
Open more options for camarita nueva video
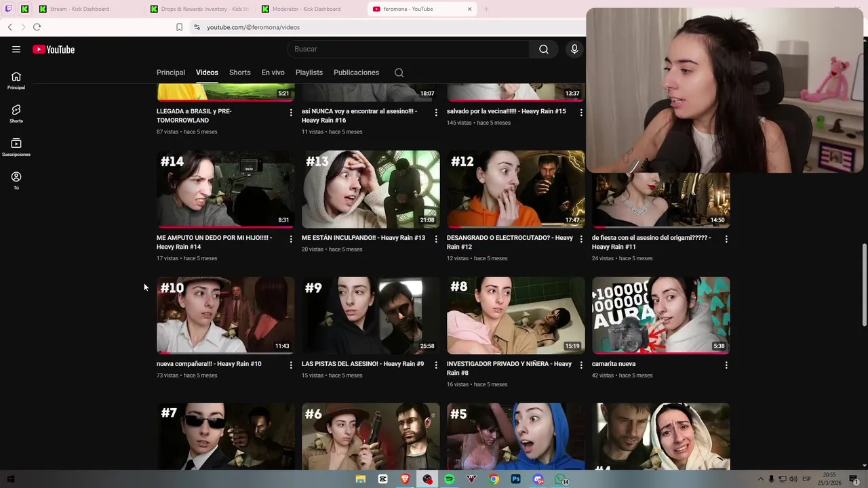[726, 365]
